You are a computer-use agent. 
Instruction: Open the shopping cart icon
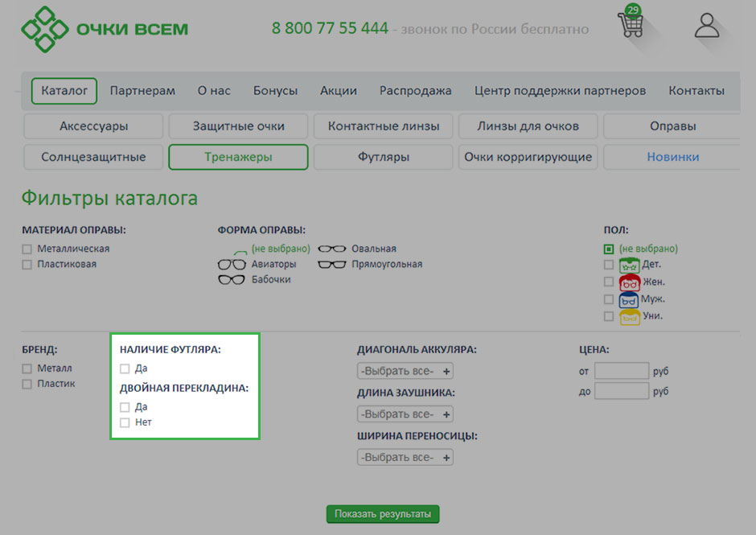click(631, 25)
